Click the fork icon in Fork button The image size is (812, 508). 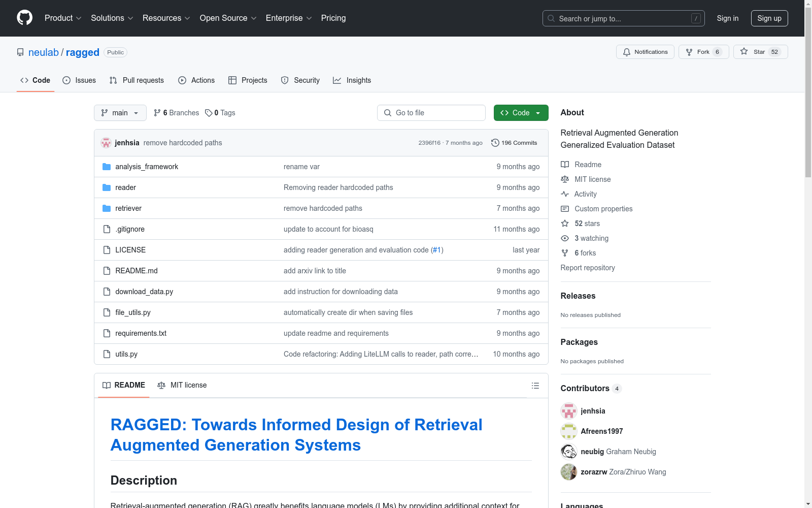(689, 52)
